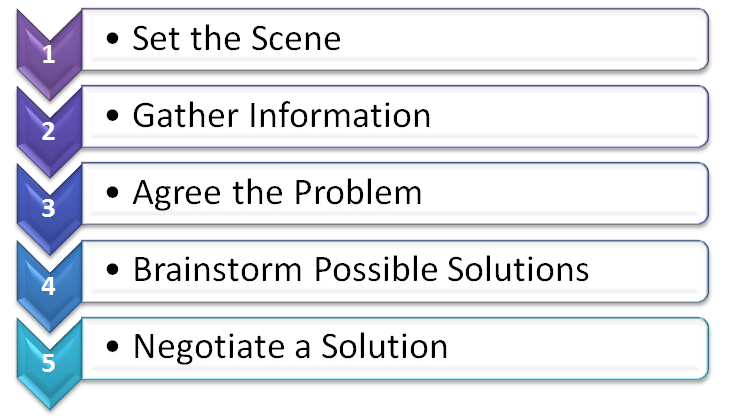Click the bullet before Agree the Problem
Screen dimensions: 731x420
click(x=112, y=193)
